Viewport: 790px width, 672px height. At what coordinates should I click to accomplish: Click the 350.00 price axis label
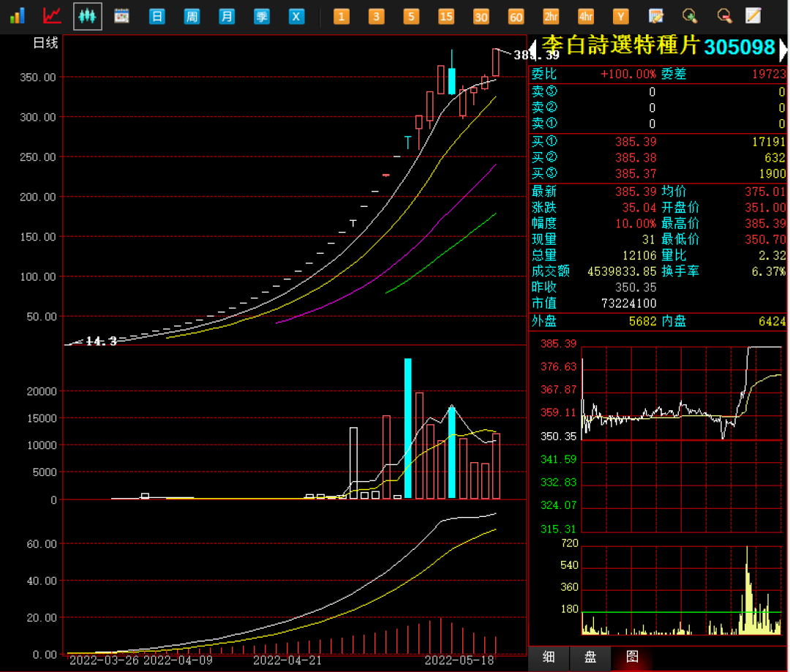coord(38,78)
